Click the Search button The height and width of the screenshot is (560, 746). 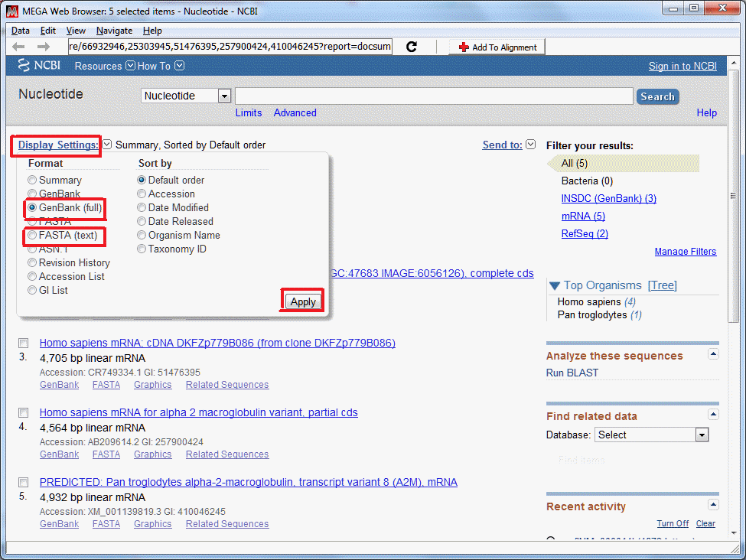click(657, 96)
